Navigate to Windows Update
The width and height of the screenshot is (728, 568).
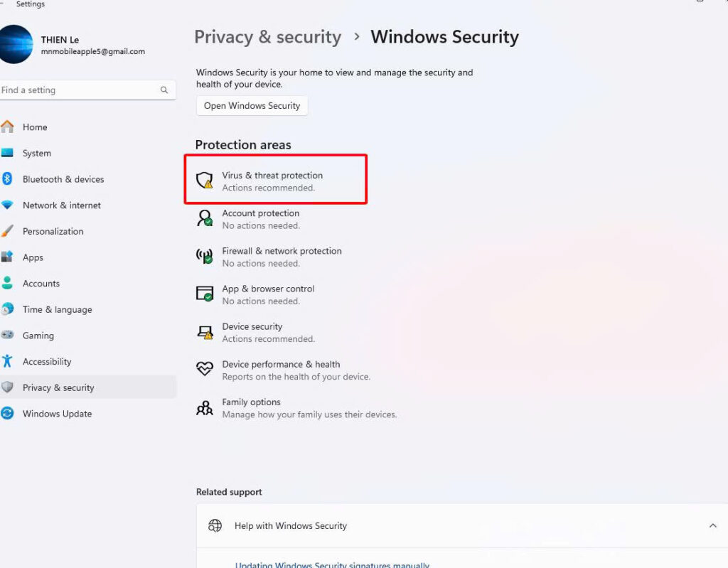click(x=57, y=414)
